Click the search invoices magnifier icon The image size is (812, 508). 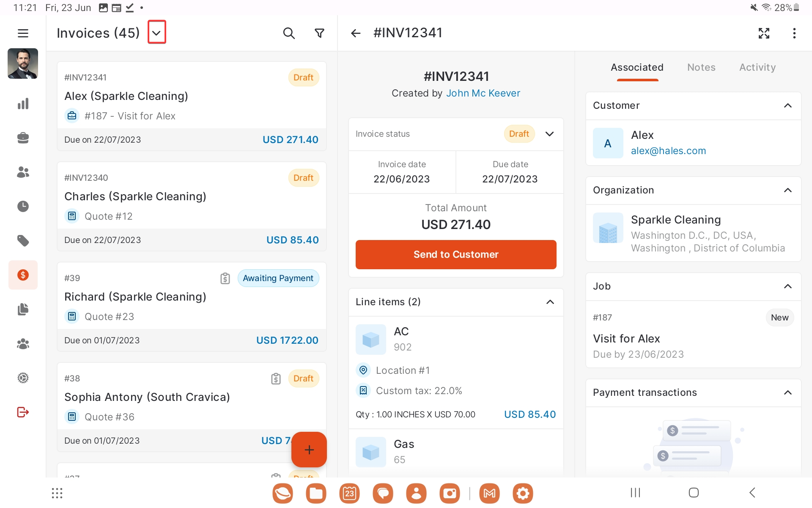tap(288, 33)
